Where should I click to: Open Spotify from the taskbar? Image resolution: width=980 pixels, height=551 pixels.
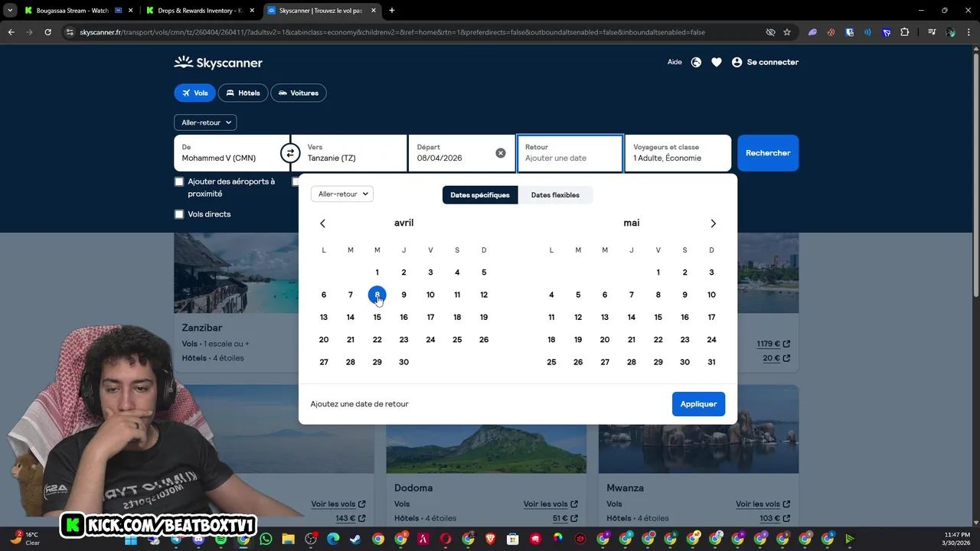click(x=220, y=539)
